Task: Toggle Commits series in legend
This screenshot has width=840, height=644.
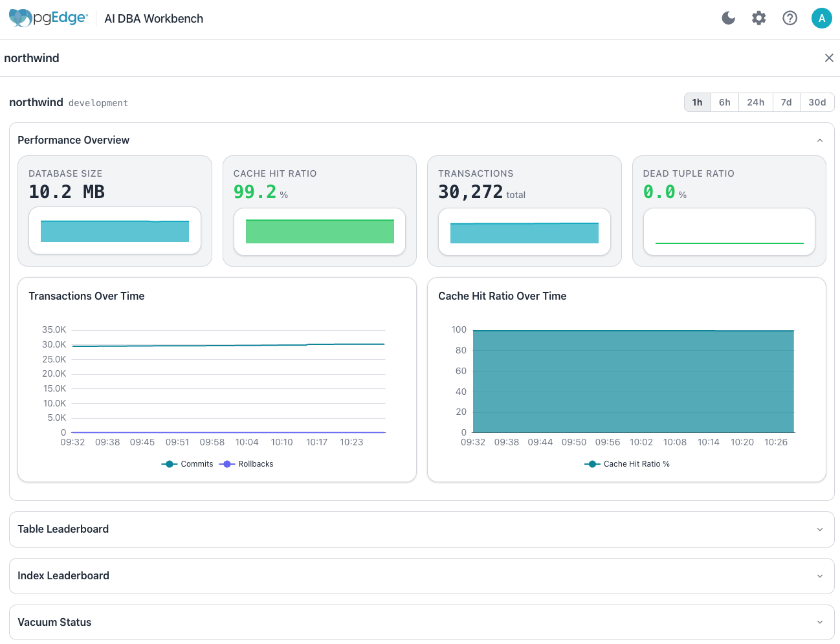Action: (x=187, y=464)
